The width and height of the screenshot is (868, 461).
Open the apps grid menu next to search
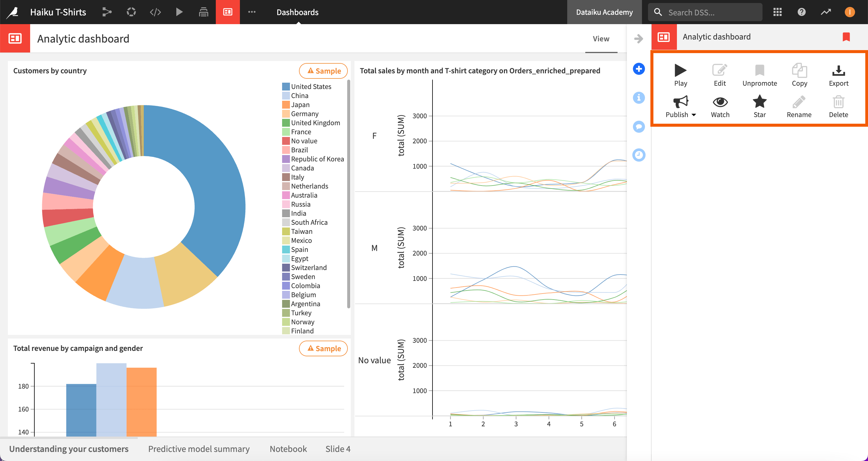(x=778, y=12)
